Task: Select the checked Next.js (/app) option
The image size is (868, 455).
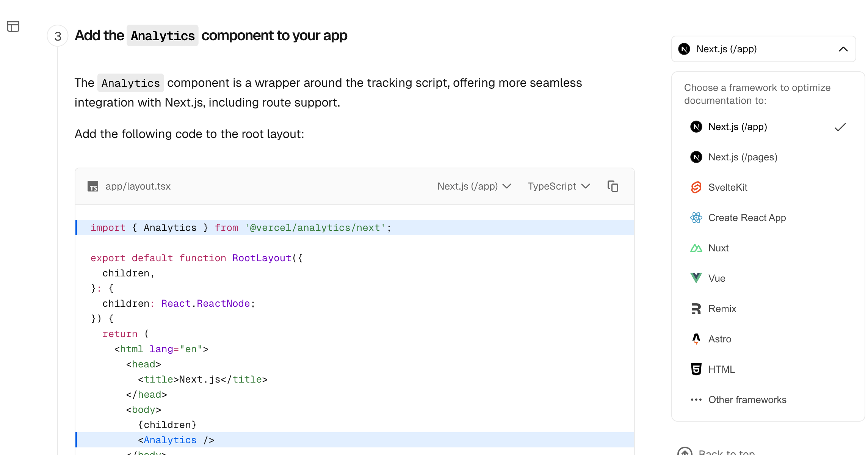Action: tap(737, 127)
